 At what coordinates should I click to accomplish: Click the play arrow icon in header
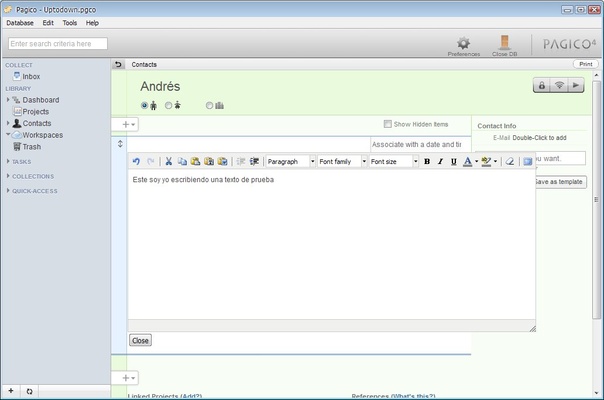point(575,85)
